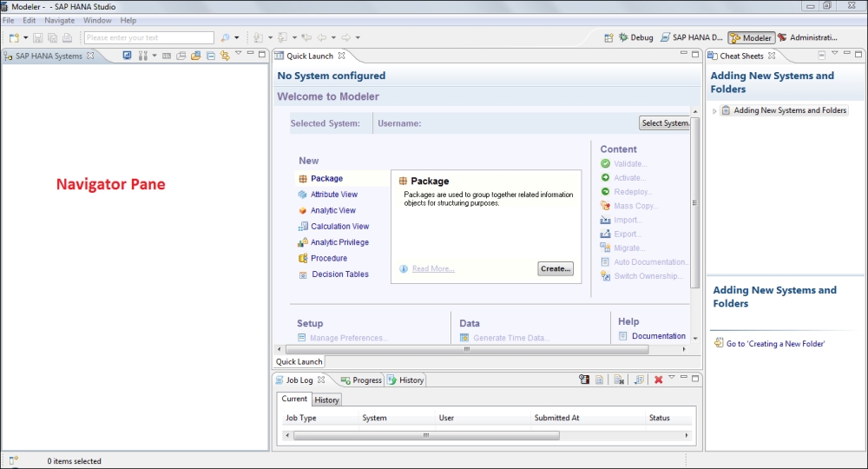Open the Help menu

click(x=128, y=21)
